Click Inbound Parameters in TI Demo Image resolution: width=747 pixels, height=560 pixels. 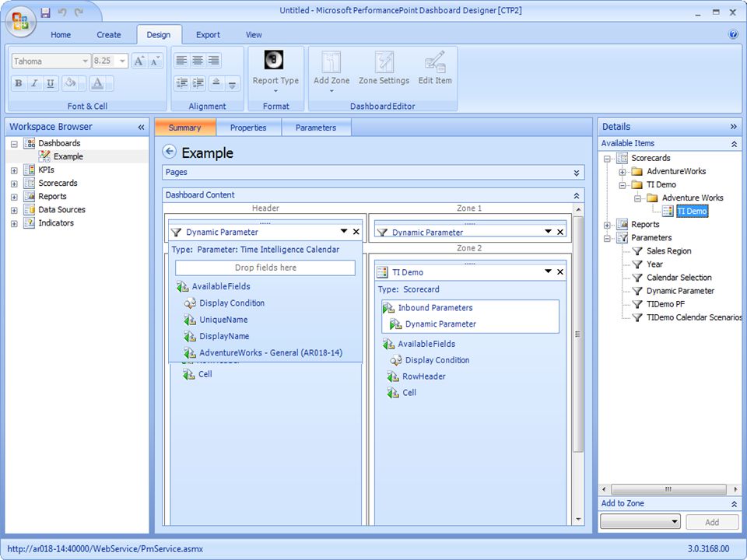(436, 308)
